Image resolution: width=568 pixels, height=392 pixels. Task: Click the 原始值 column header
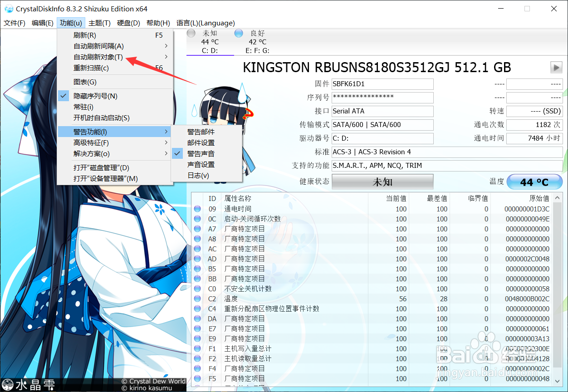pos(522,198)
